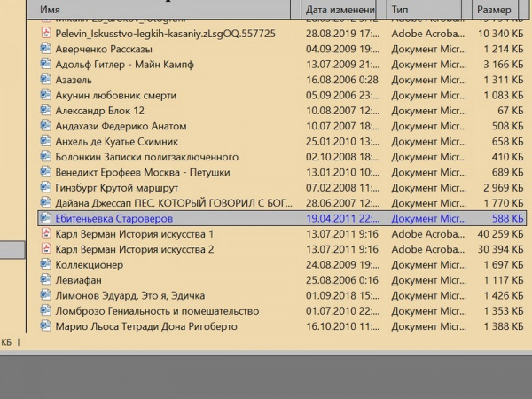
Task: Click the document icon beside Азазель
Action: 45,80
